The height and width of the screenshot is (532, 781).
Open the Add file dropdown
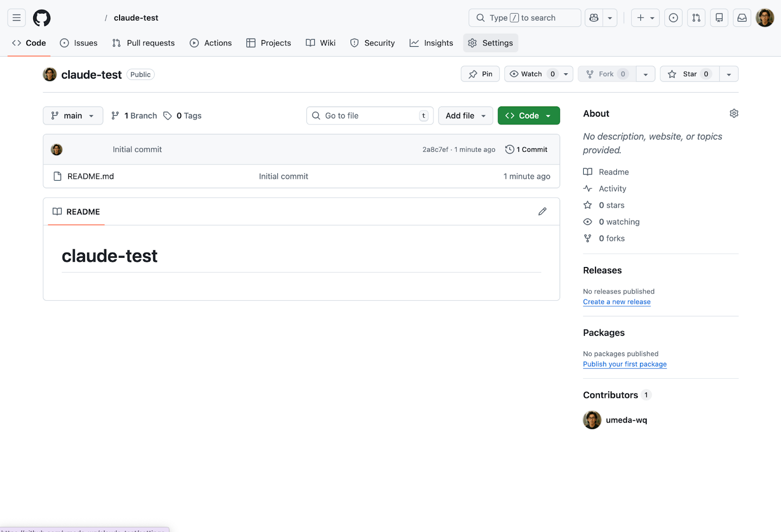click(x=465, y=116)
